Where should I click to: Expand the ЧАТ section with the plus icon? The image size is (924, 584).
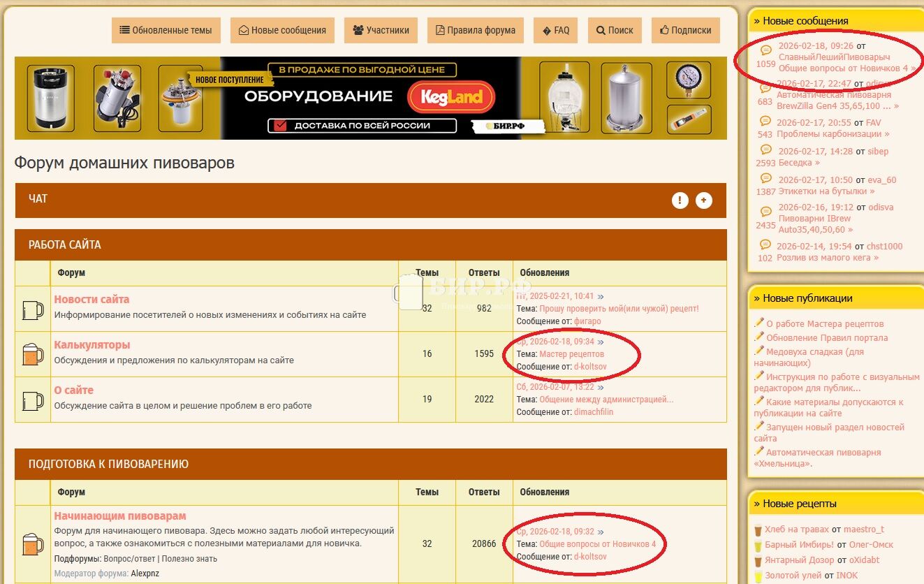703,200
